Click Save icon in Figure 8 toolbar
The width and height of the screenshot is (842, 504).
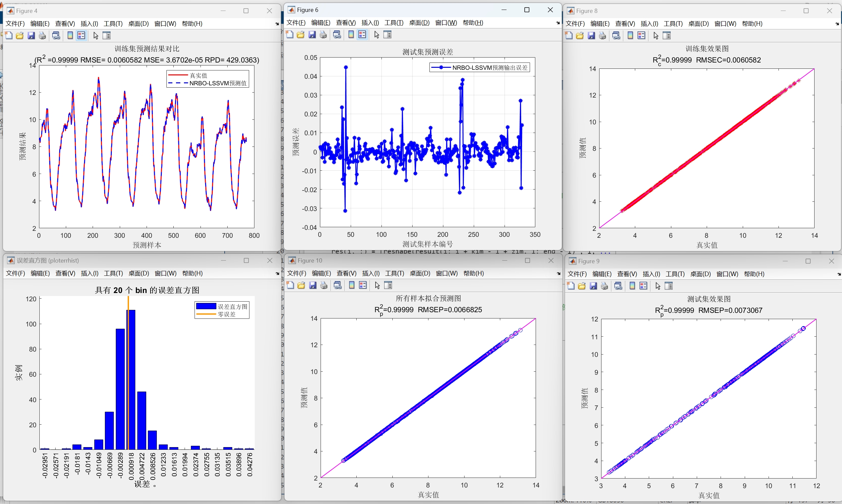click(591, 36)
